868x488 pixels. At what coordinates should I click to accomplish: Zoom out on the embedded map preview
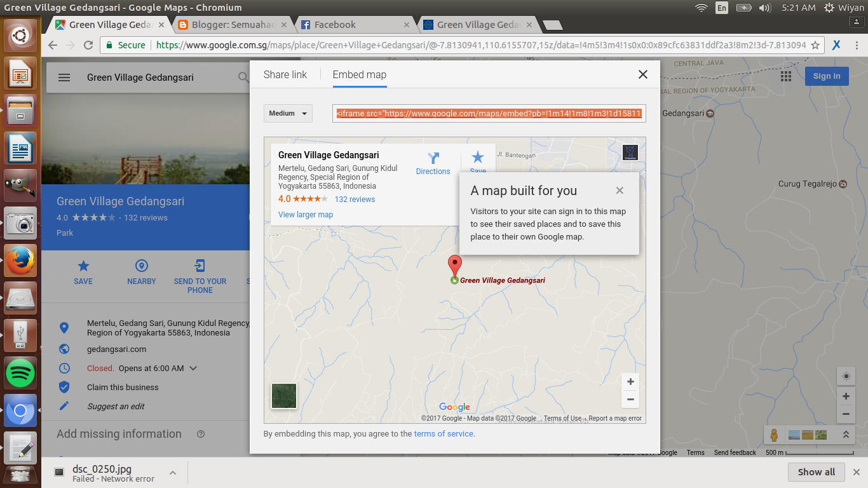[x=630, y=400]
